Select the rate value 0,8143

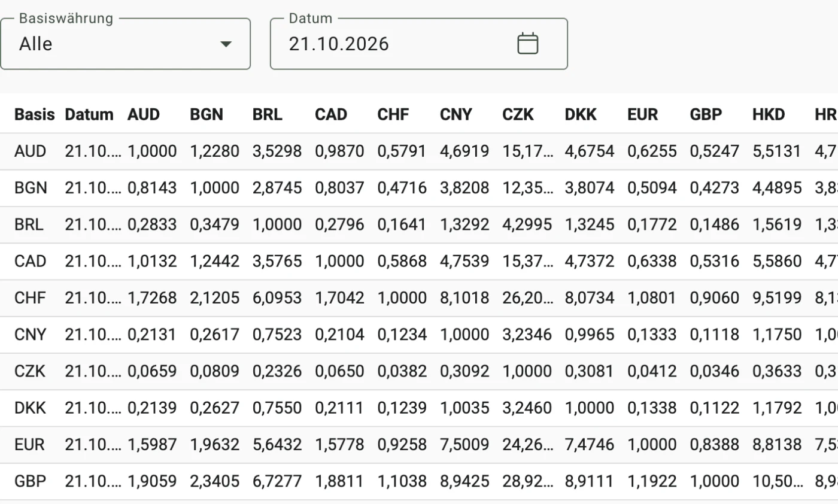[x=152, y=188]
